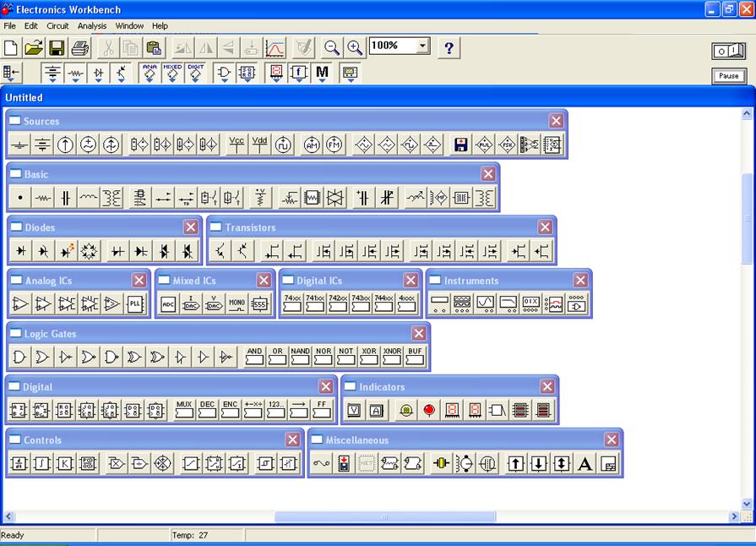The width and height of the screenshot is (756, 546).
Task: Select the capacitor in Basic panel
Action: [66, 197]
